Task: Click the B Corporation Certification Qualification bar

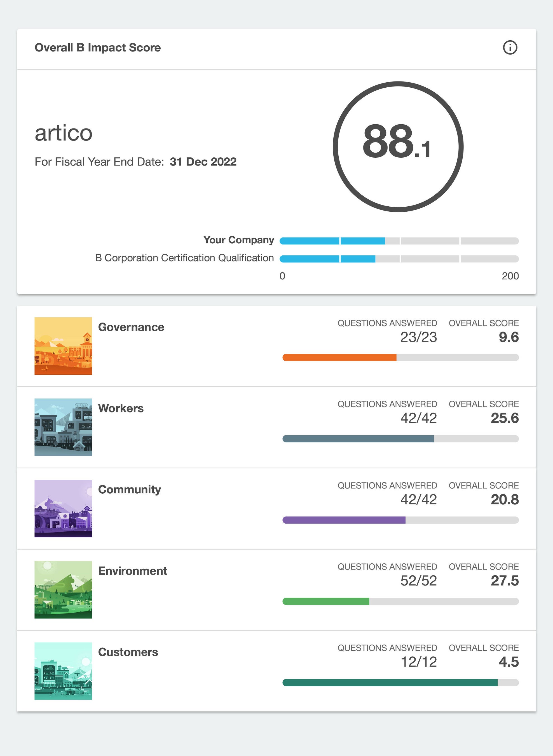Action: coord(399,259)
